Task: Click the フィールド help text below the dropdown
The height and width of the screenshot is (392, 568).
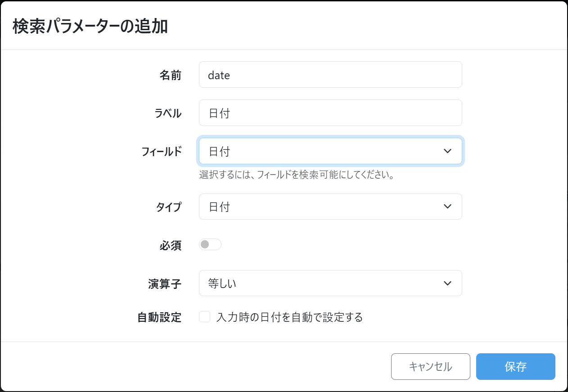Action: tap(297, 175)
